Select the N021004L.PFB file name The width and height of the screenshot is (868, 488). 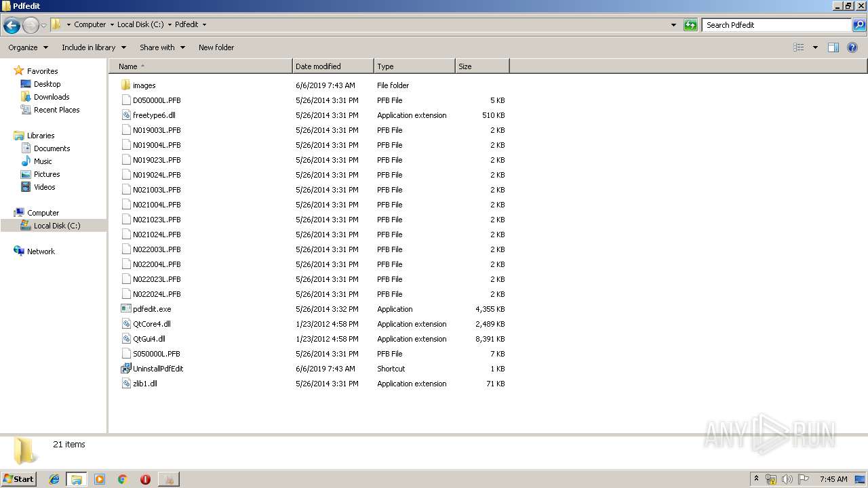coord(157,205)
